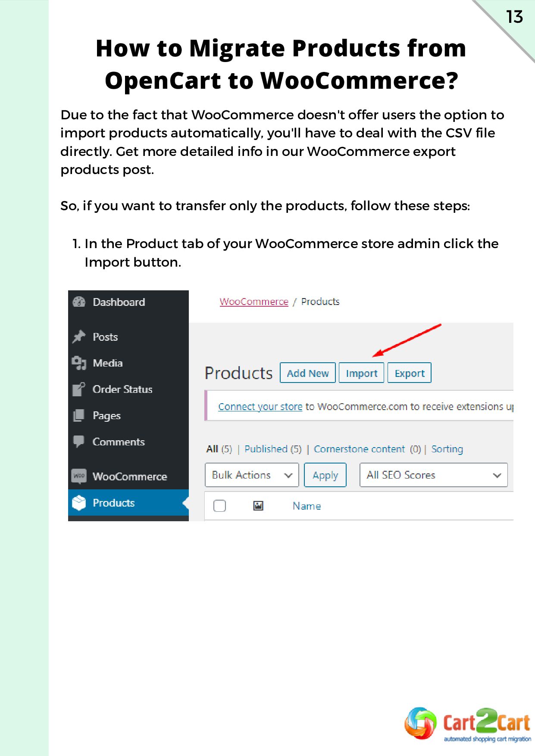Image resolution: width=535 pixels, height=756 pixels.
Task: Click the Order Status icon
Action: point(79,389)
